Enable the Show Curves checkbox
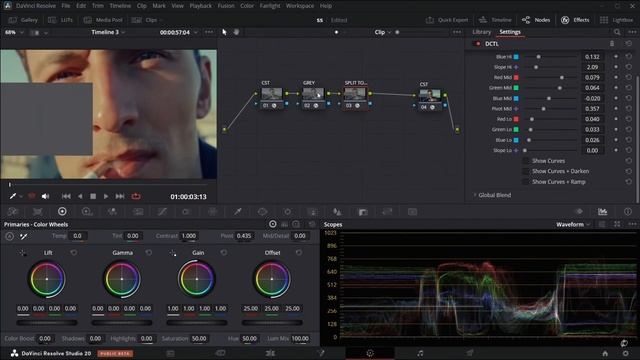The height and width of the screenshot is (360, 640). [526, 161]
